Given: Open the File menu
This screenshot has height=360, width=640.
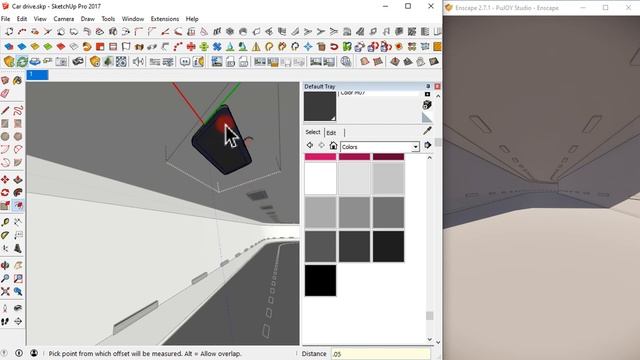Looking at the screenshot, I should coord(6,19).
